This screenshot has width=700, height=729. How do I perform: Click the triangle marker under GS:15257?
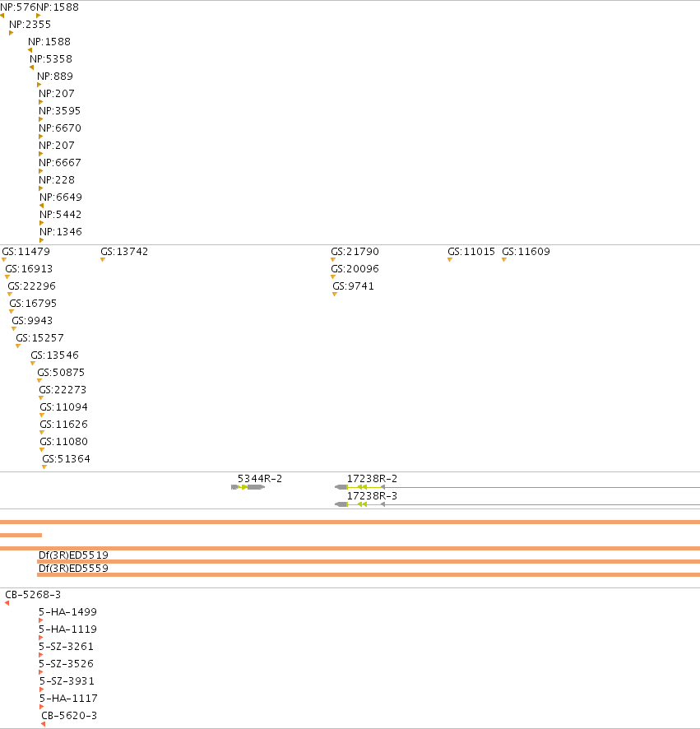click(x=18, y=346)
